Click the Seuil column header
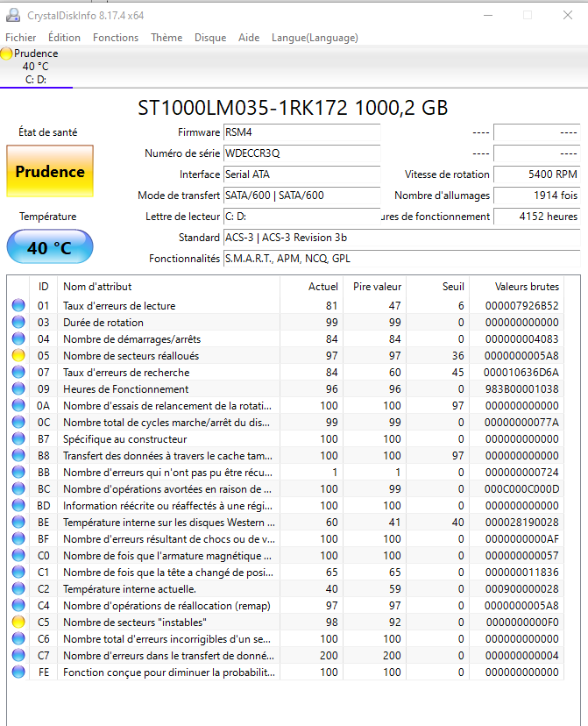Image resolution: width=588 pixels, height=726 pixels. coord(437,287)
